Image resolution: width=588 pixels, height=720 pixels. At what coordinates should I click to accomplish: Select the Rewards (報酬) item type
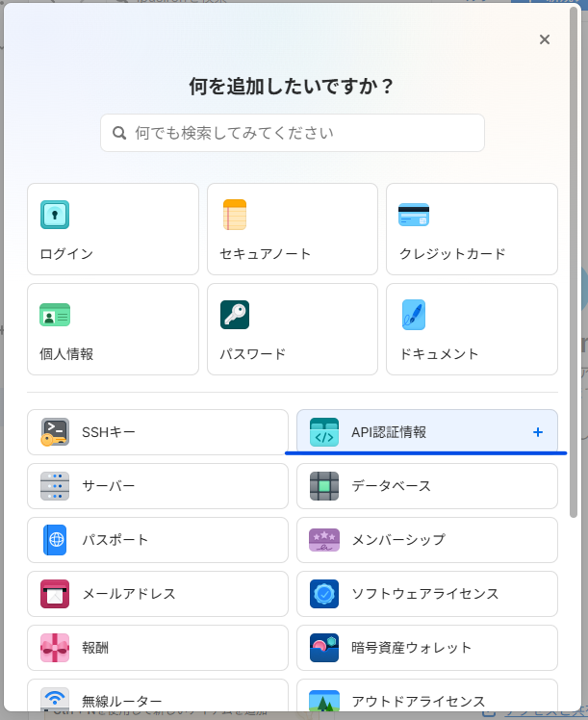click(x=158, y=648)
